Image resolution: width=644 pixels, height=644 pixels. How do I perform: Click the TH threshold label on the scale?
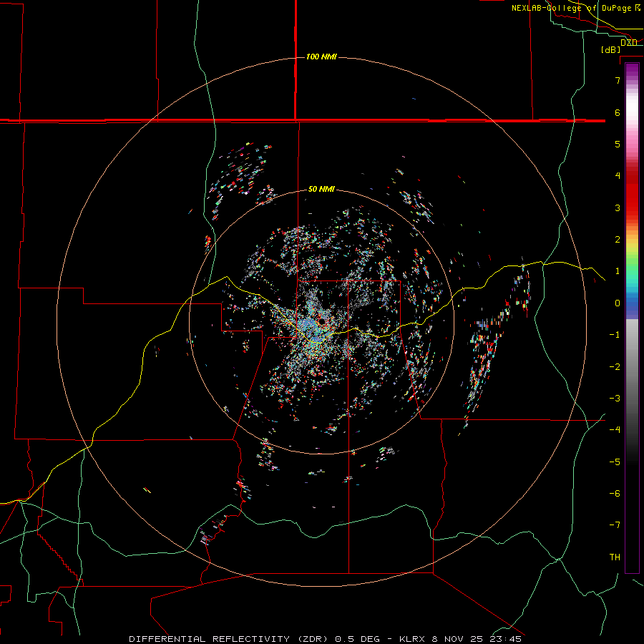(615, 557)
